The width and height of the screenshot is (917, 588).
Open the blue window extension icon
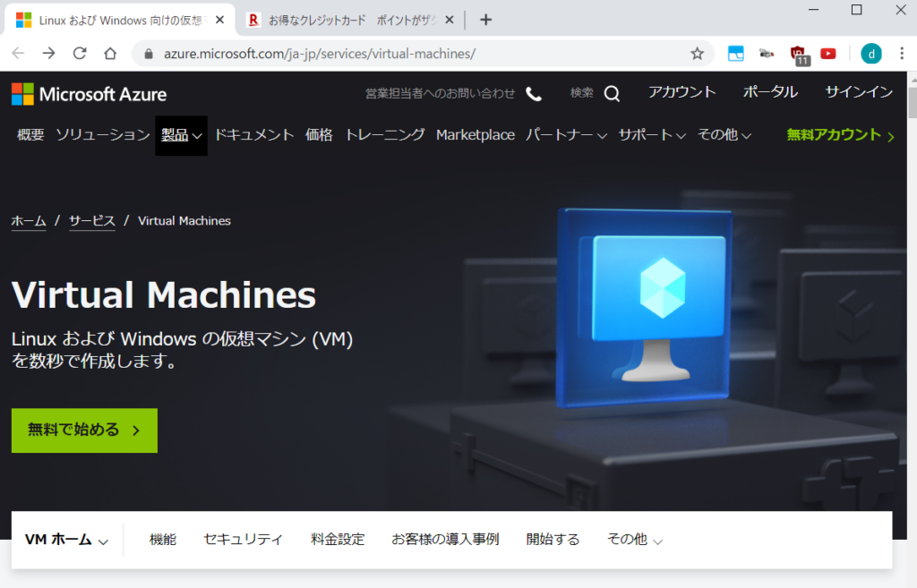pos(736,54)
